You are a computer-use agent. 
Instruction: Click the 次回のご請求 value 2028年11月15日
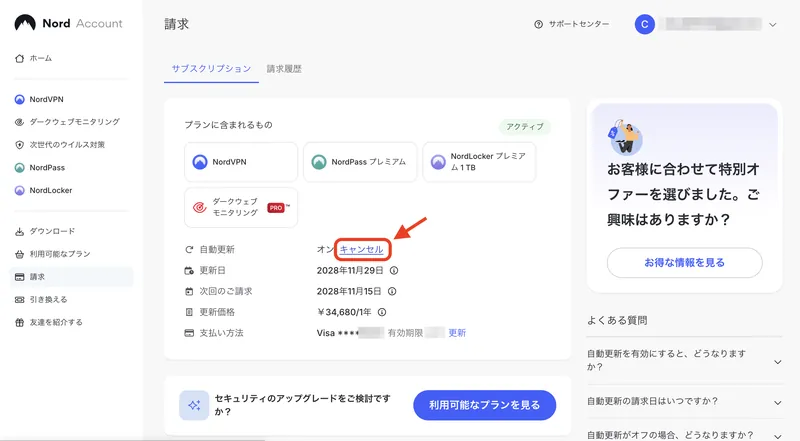pos(349,291)
